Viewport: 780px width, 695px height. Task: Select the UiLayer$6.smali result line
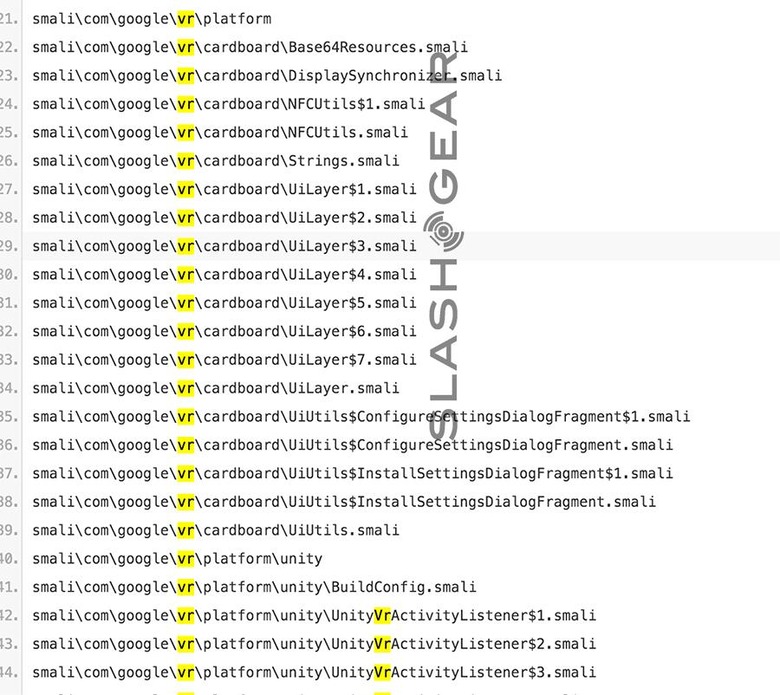point(224,331)
